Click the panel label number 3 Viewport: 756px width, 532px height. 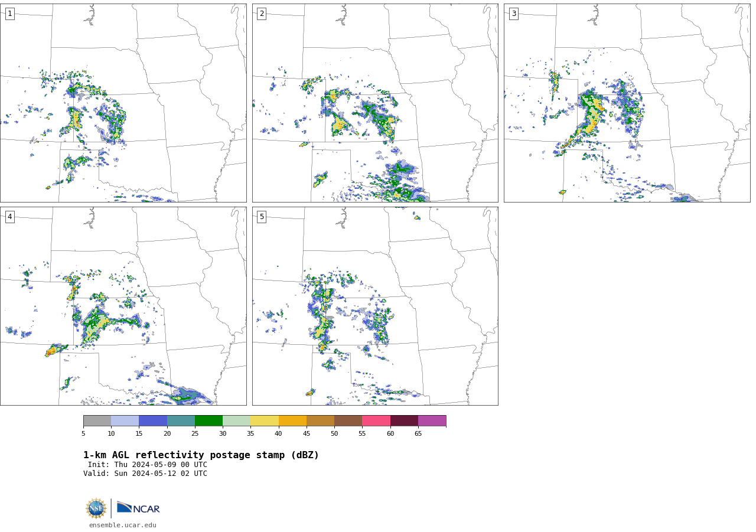pos(513,14)
